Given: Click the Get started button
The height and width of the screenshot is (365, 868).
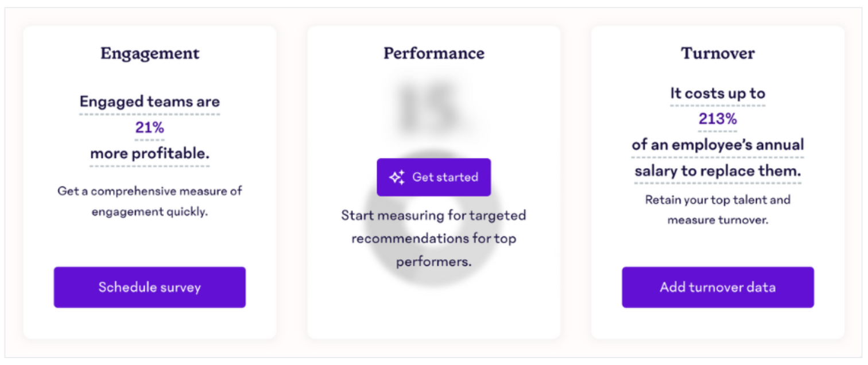Looking at the screenshot, I should click(434, 177).
